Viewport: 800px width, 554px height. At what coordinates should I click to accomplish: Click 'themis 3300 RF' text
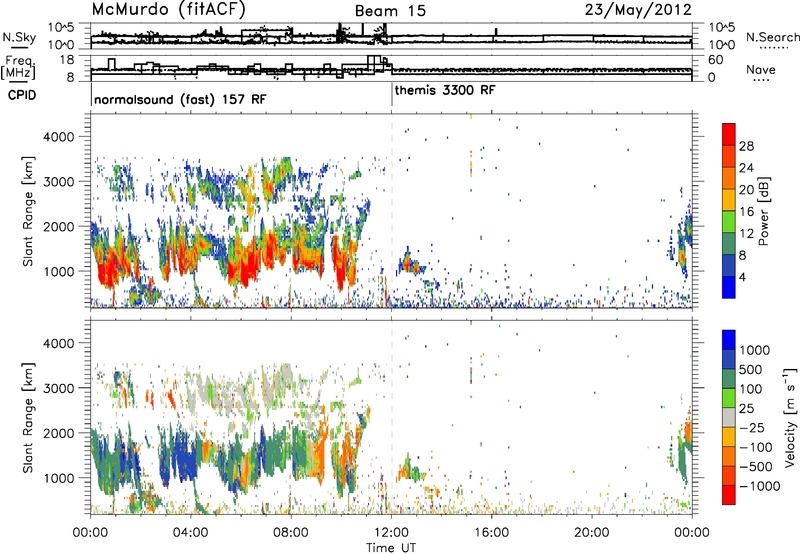coord(445,90)
